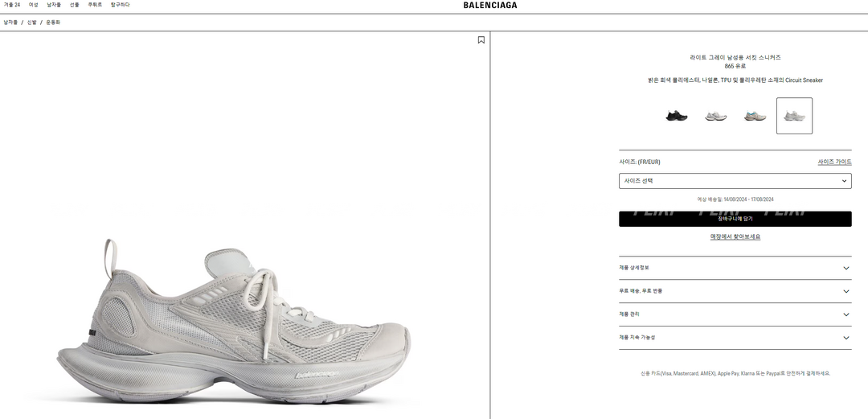This screenshot has height=419, width=868.
Task: Select the black sneaker color variant
Action: [x=677, y=116]
